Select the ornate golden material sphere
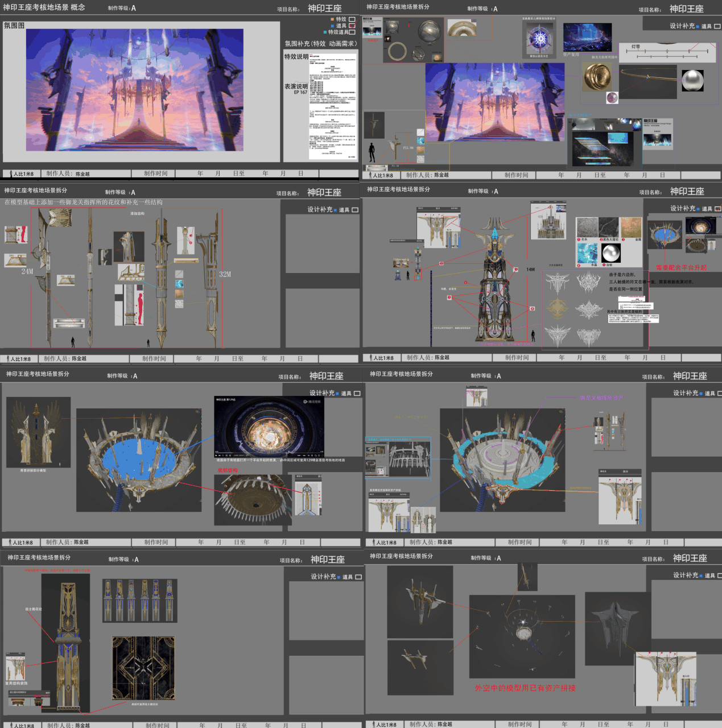 596,76
